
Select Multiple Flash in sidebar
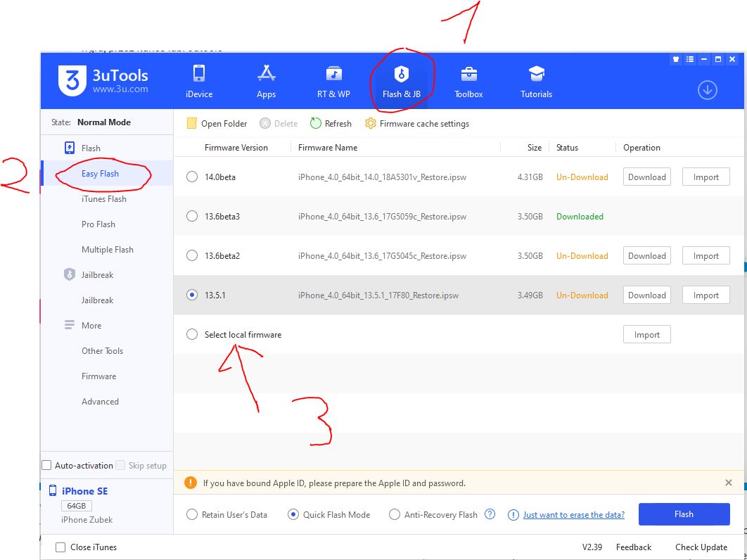pyautogui.click(x=107, y=249)
